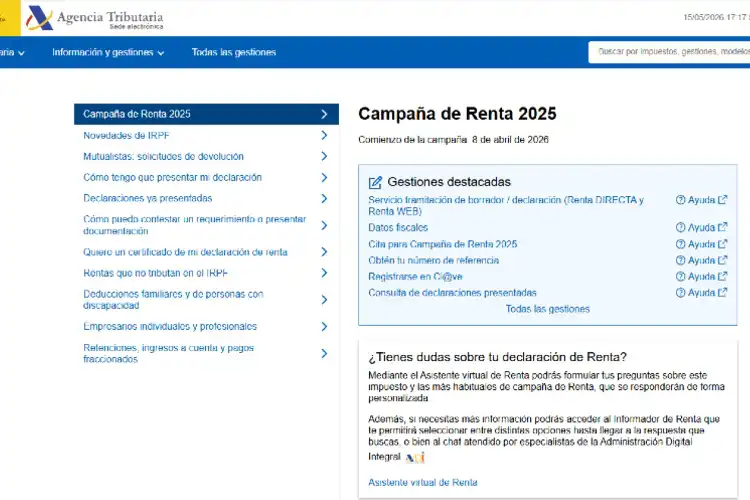This screenshot has height=500, width=750.
Task: Click Ayuda question icon for Datos fiscales
Action: pyautogui.click(x=681, y=227)
